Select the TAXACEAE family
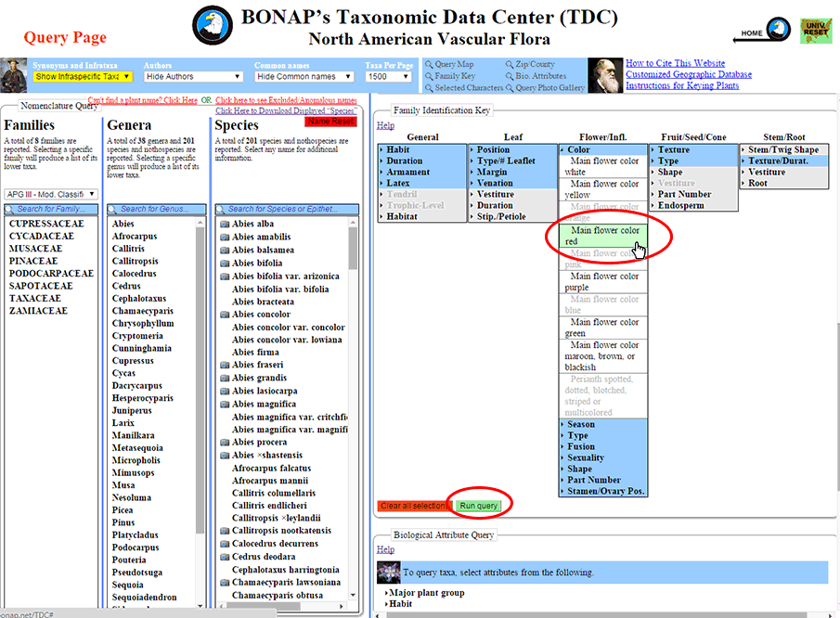The image size is (840, 618). pyautogui.click(x=35, y=298)
